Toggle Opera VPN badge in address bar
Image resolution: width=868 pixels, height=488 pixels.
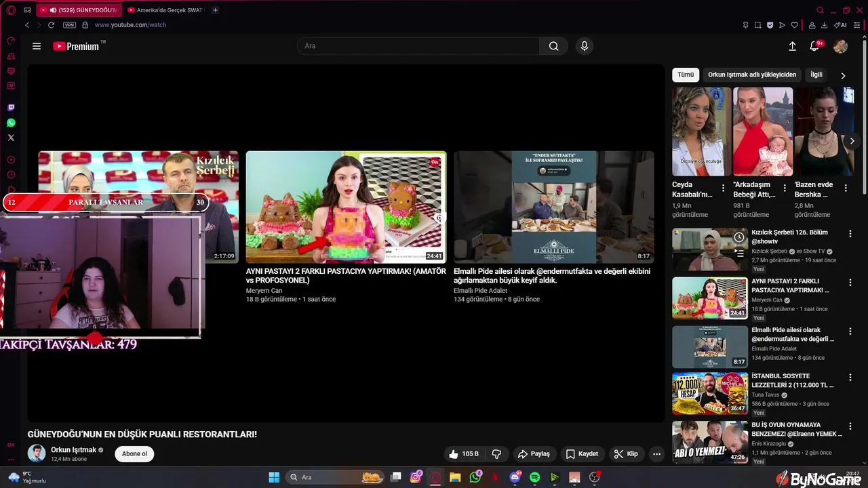pos(69,25)
